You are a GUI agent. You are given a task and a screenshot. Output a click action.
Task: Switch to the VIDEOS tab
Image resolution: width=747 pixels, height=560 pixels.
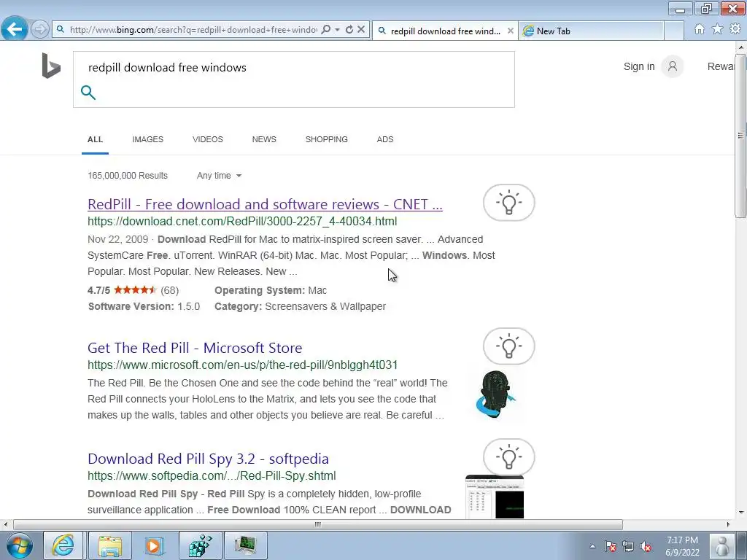tap(208, 139)
